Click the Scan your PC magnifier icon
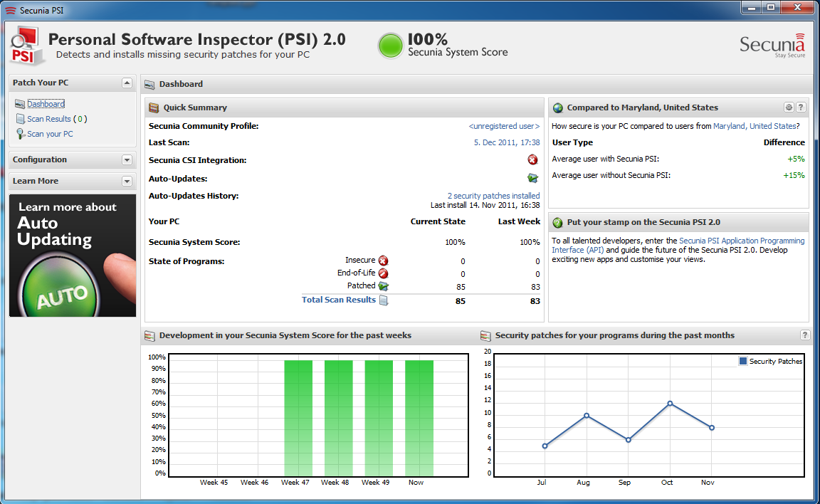Screen dimensions: 820x504 click(x=20, y=134)
